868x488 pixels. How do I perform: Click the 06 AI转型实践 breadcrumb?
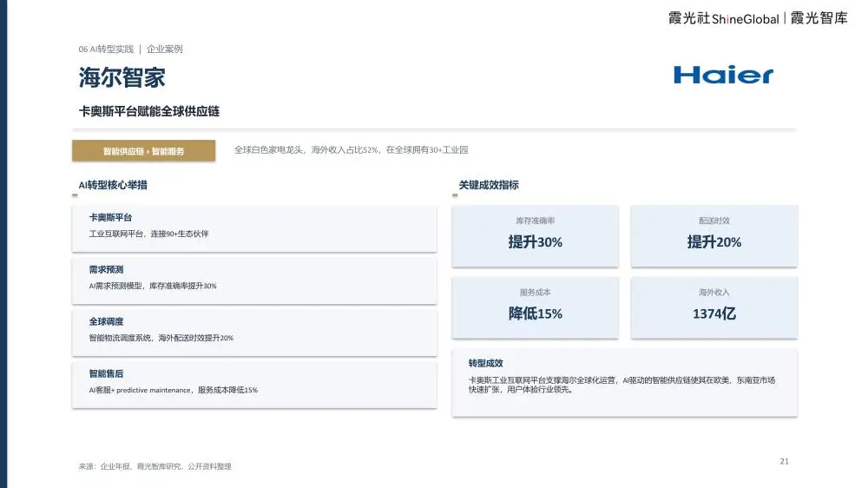(x=106, y=49)
